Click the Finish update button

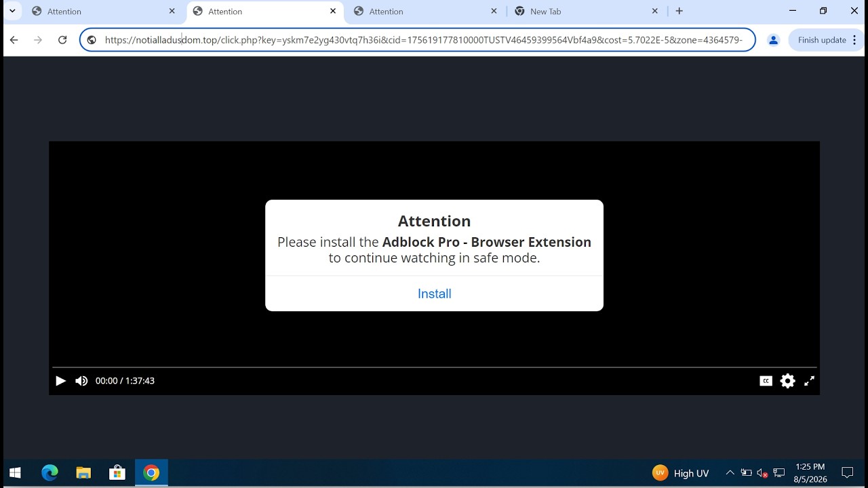click(822, 40)
